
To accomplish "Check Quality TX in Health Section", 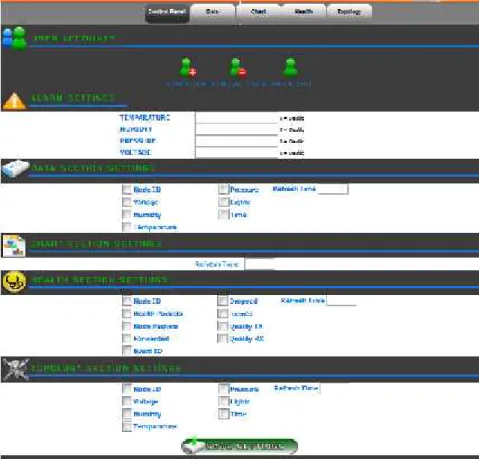I will [222, 326].
